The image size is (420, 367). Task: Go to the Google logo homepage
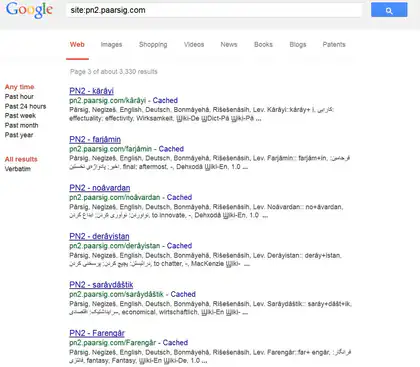click(x=29, y=10)
